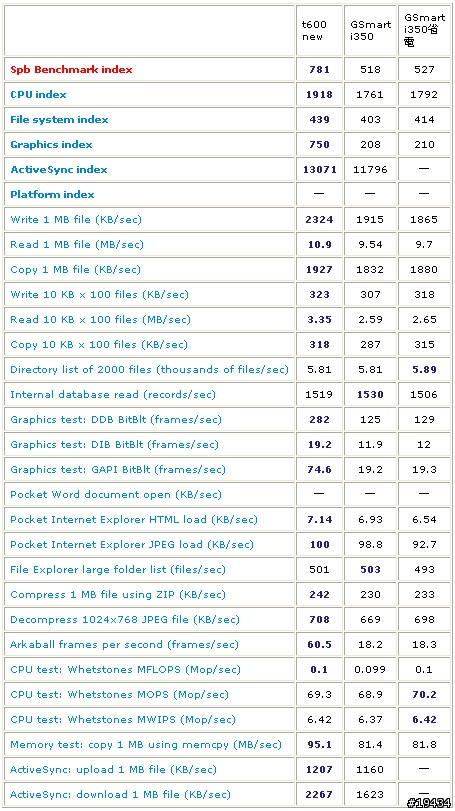Viewport: 455px width, 811px height.
Task: Click CPU test: Whetstones MOPS label
Action: click(x=119, y=695)
